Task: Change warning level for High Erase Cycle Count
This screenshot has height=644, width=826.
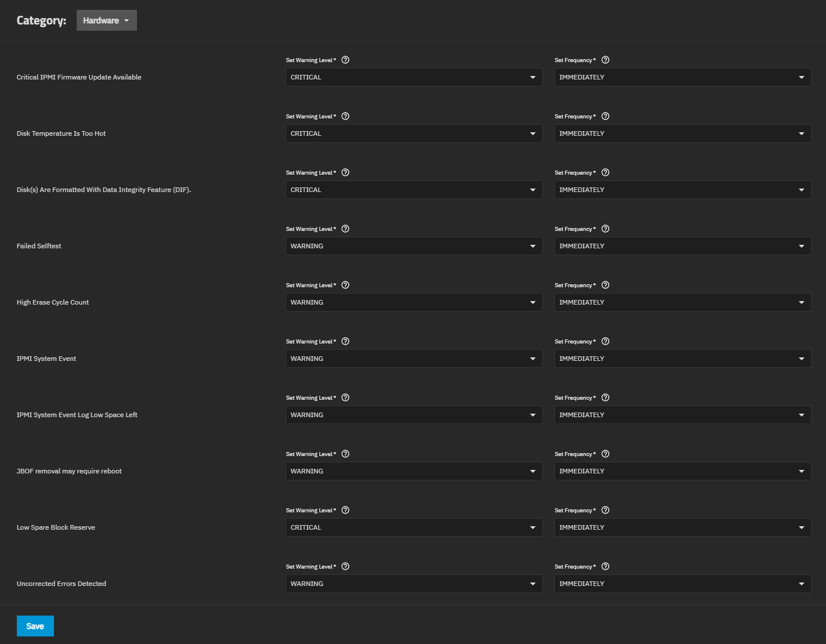Action: (413, 302)
